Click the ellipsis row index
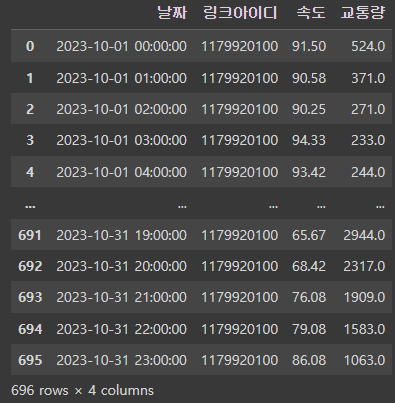This screenshot has width=395, height=403. tap(30, 206)
